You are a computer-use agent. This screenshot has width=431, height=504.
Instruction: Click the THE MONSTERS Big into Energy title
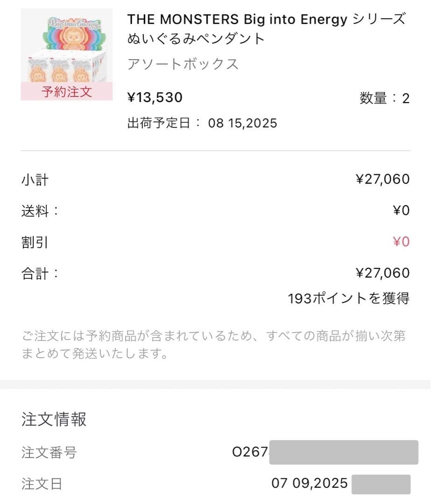(266, 28)
